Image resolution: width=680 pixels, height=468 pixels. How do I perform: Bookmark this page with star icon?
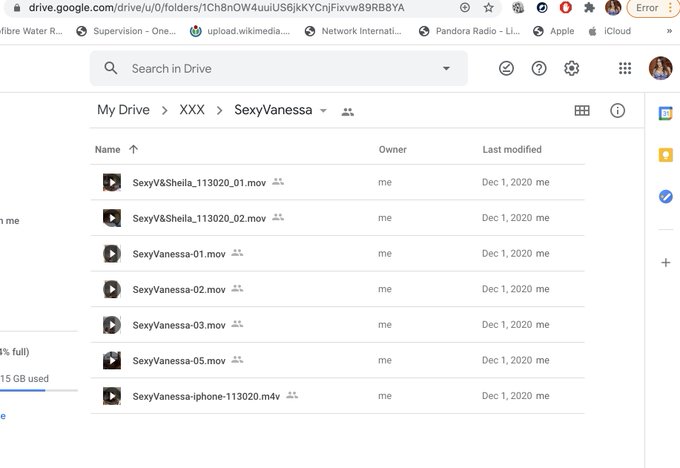[488, 7]
